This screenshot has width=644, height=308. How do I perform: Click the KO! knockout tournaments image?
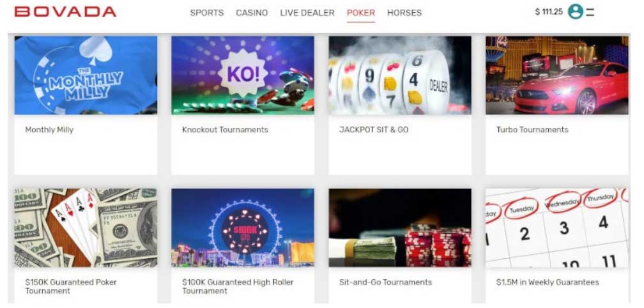point(243,75)
